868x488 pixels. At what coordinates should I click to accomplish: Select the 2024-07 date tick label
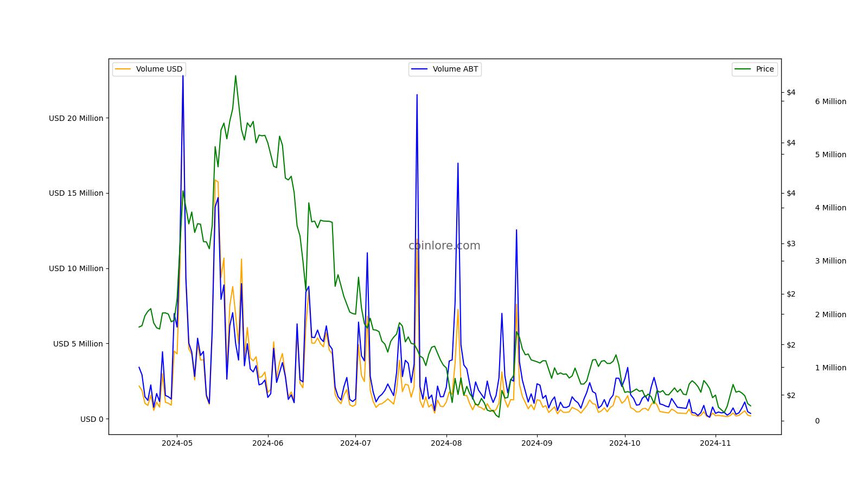pos(355,443)
